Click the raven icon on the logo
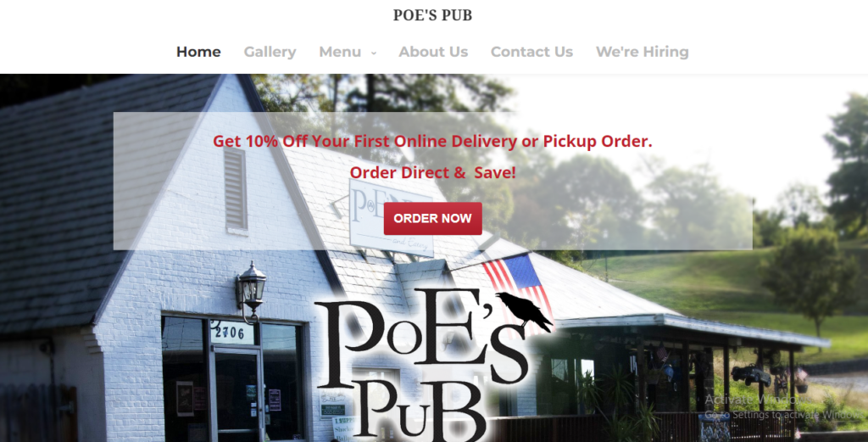868x442 pixels. point(524,311)
